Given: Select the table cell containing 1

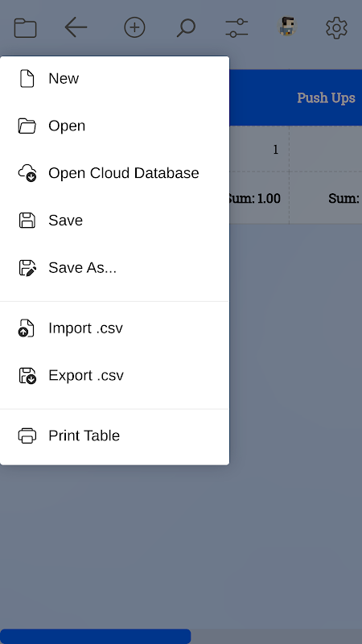Looking at the screenshot, I should tap(258, 150).
